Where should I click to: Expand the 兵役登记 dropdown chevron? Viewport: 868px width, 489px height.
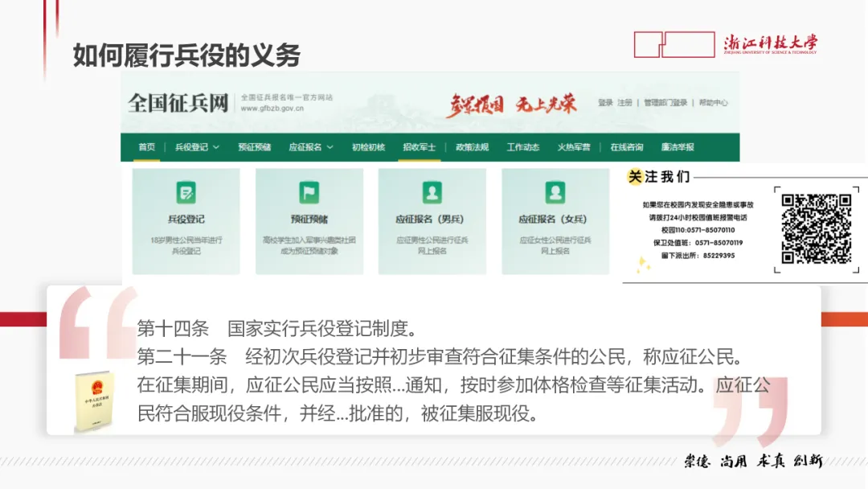coord(216,147)
